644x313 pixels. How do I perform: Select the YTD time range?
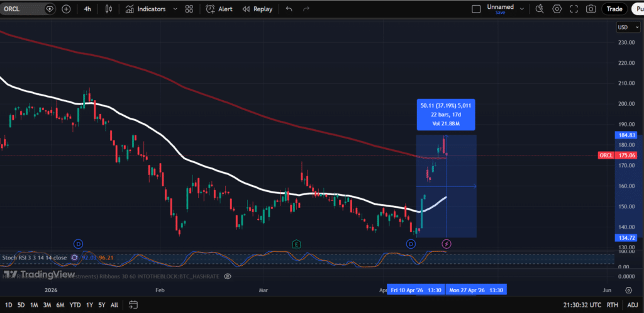75,305
